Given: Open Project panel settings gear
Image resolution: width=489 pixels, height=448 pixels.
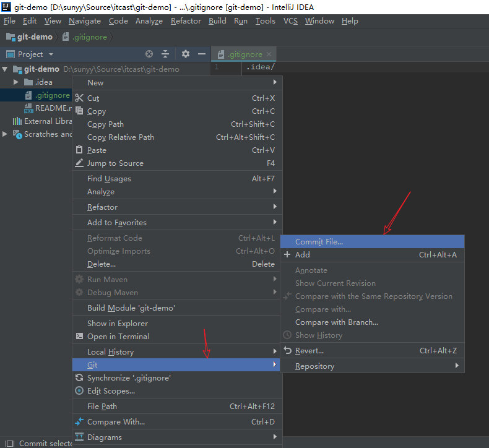Looking at the screenshot, I should 185,54.
